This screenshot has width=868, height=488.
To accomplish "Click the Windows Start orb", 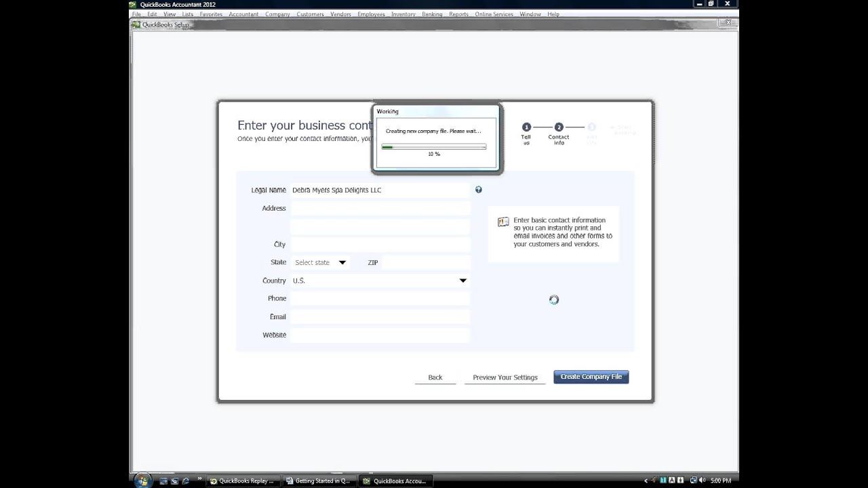I will (x=143, y=481).
